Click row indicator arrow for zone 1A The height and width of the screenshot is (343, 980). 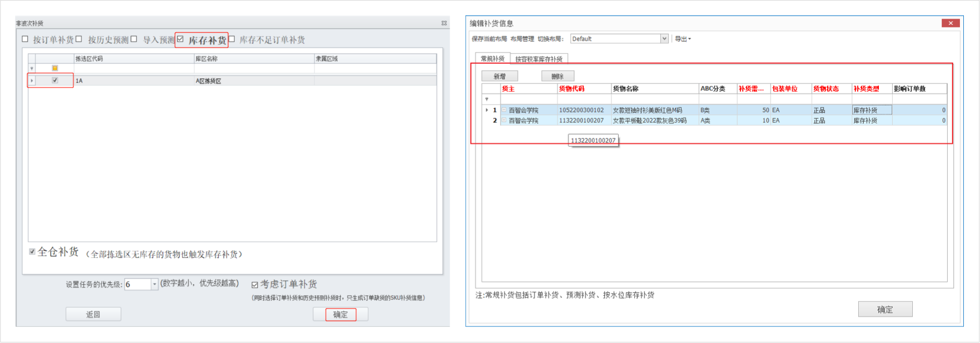(32, 81)
